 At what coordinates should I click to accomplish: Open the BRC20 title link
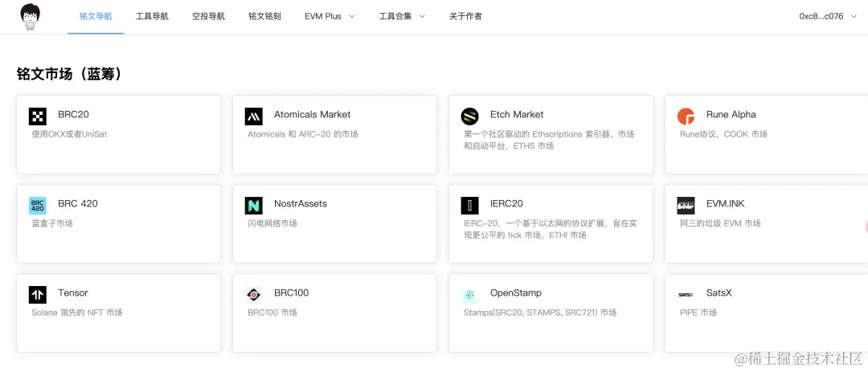click(74, 115)
